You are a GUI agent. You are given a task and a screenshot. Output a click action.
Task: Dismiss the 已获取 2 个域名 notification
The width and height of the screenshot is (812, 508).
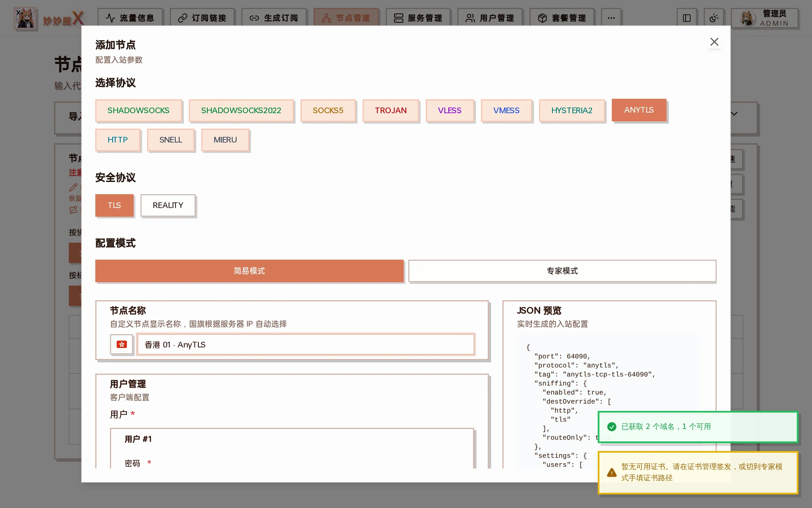click(698, 427)
